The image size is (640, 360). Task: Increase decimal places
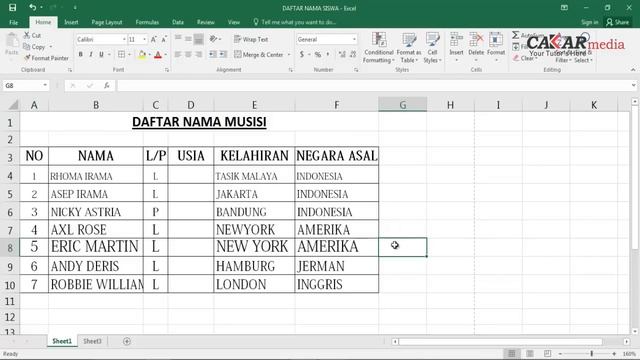click(342, 54)
